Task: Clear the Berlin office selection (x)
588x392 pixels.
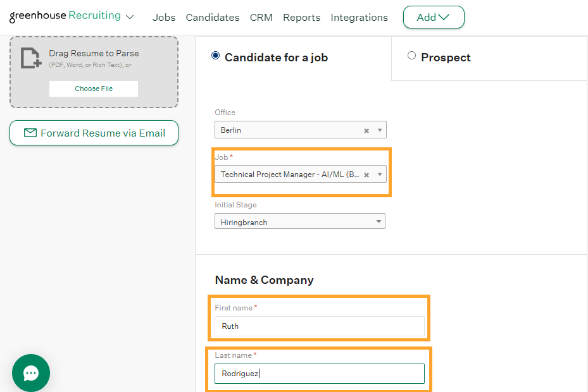Action: (x=366, y=131)
